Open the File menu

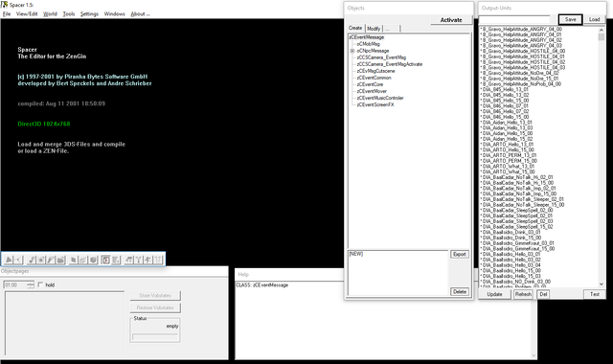click(7, 14)
